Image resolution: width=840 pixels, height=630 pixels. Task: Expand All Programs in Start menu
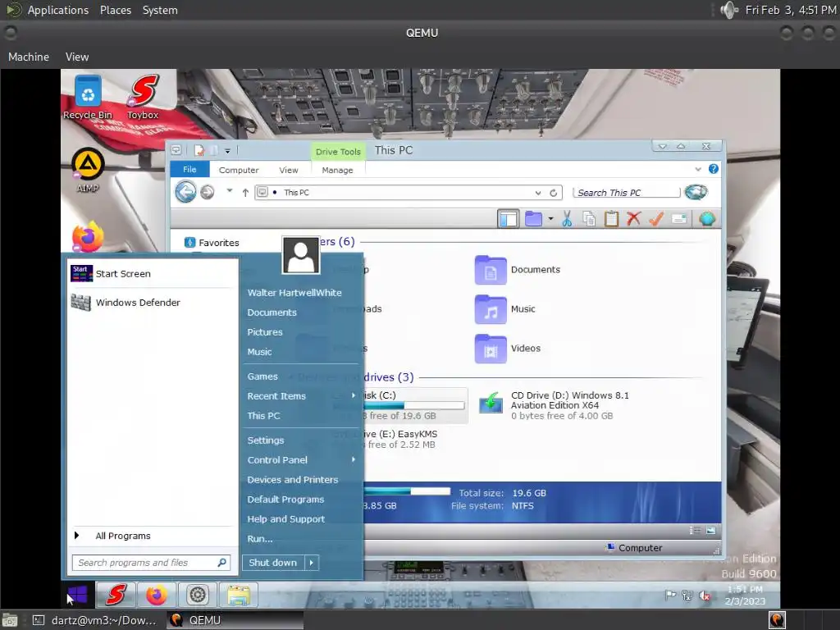click(x=153, y=536)
